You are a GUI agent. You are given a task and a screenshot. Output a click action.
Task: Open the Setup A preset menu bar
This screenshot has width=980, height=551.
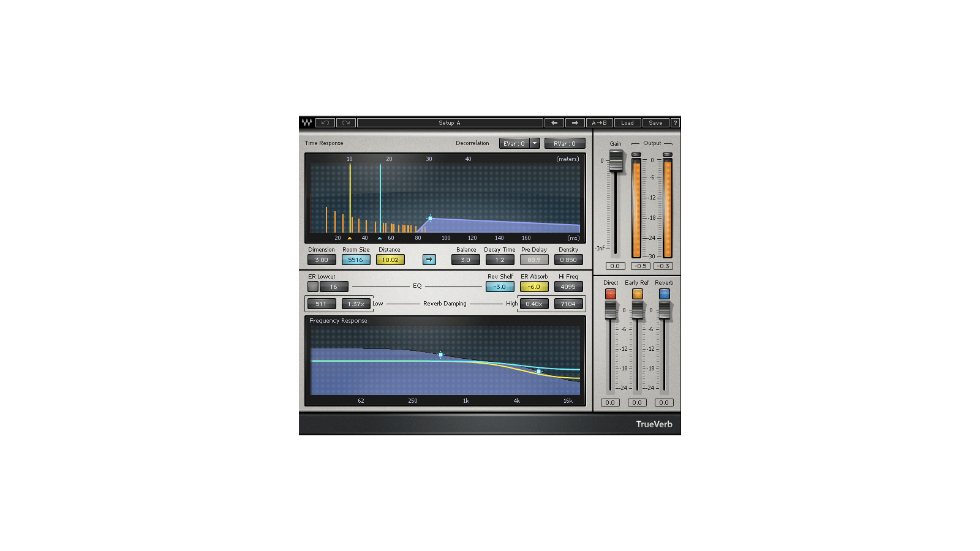pyautogui.click(x=450, y=122)
